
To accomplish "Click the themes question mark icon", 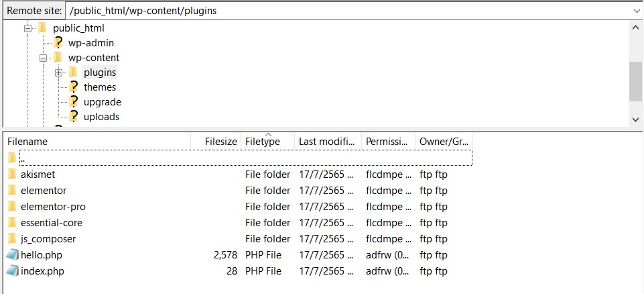I will click(x=74, y=87).
